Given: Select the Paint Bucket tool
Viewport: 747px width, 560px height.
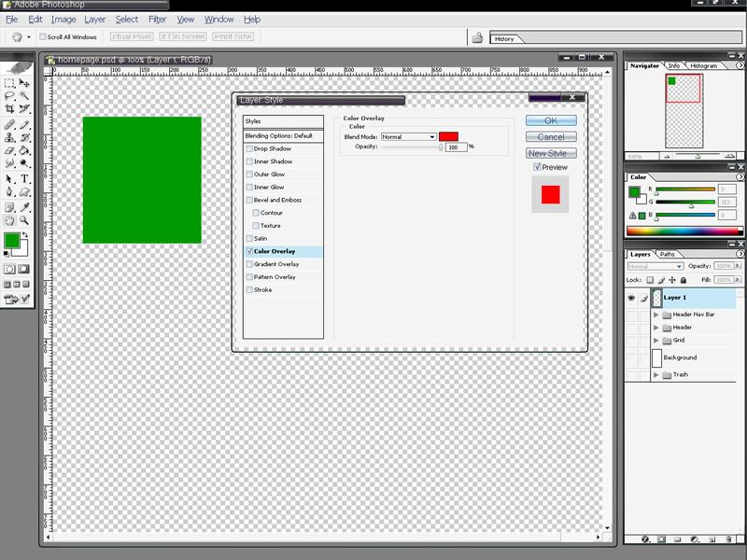Looking at the screenshot, I should tap(24, 150).
